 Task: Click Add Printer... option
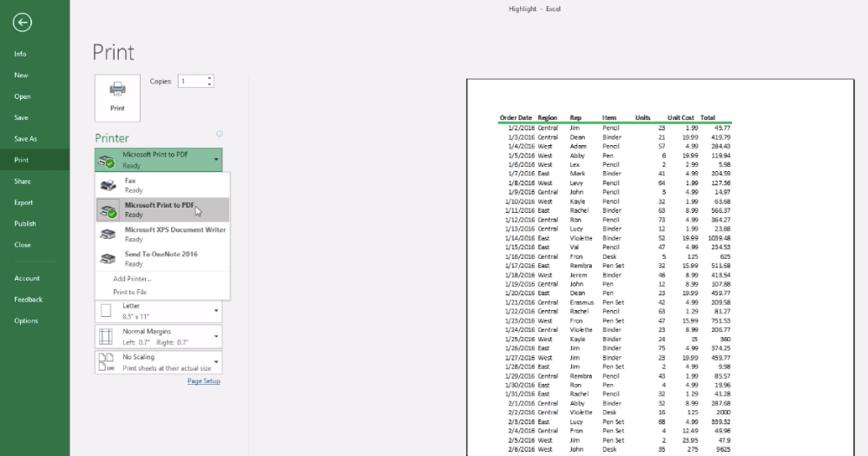click(132, 279)
